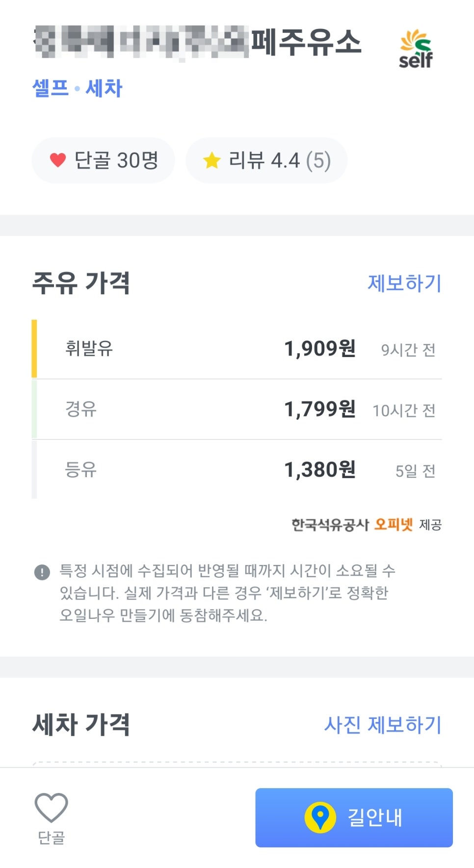Open the 길안내 navigation button
The width and height of the screenshot is (474, 868).
coord(354,817)
